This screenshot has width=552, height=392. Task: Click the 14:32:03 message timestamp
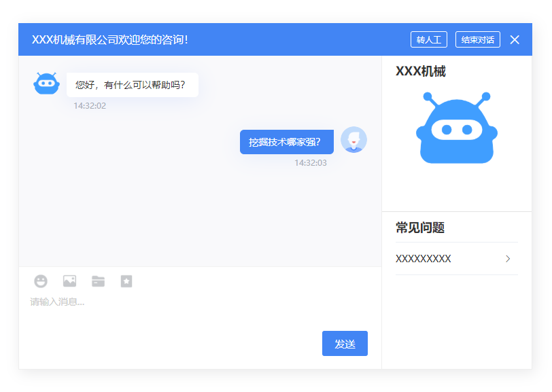311,163
